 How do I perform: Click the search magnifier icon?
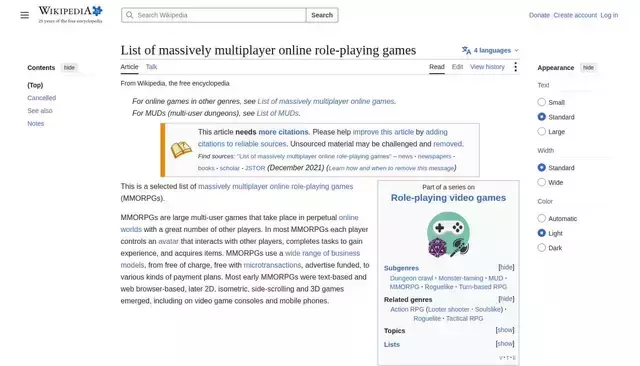129,15
